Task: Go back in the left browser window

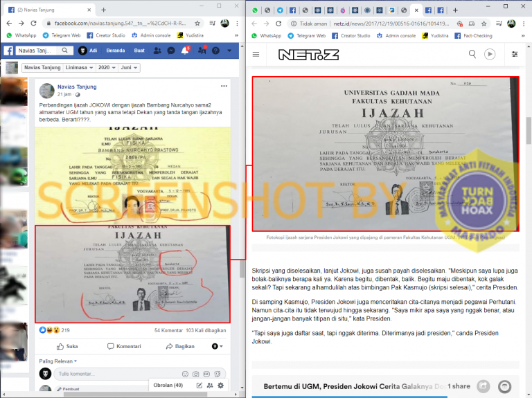Action: [x=9, y=24]
